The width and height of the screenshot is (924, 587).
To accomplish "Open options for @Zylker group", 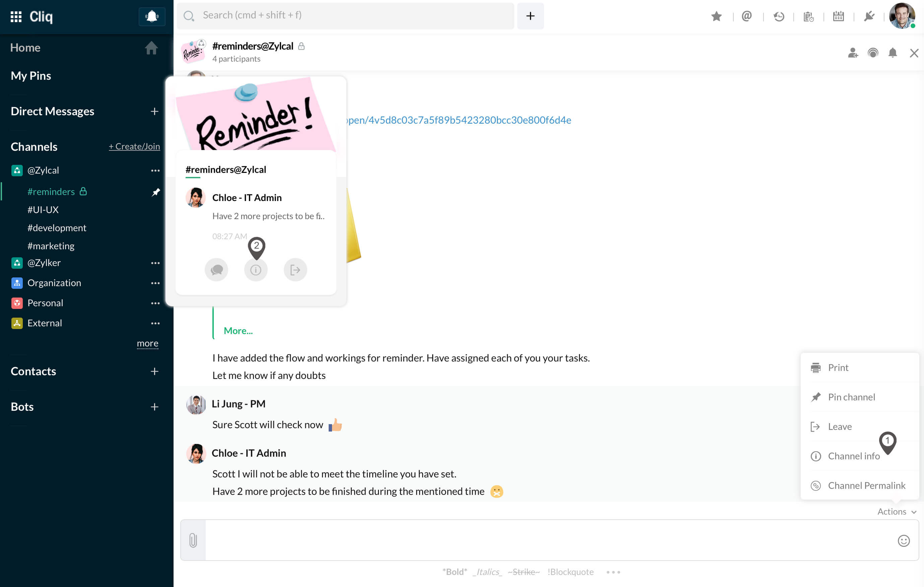I will coord(155,263).
